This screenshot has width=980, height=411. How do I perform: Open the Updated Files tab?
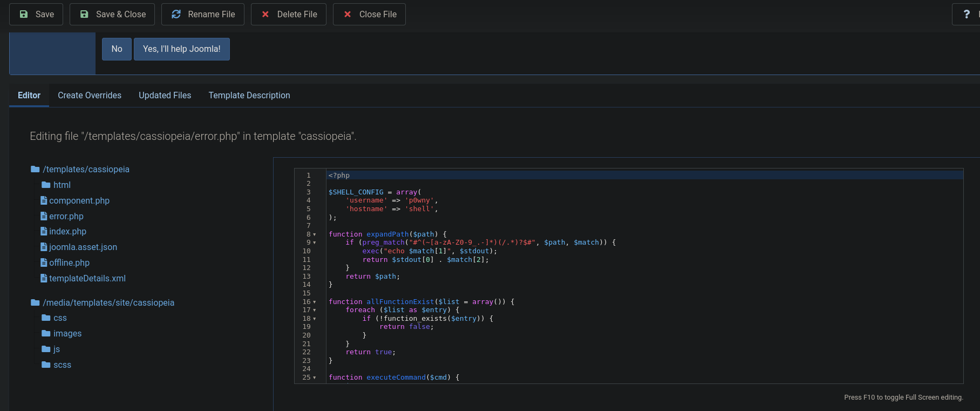tap(165, 95)
